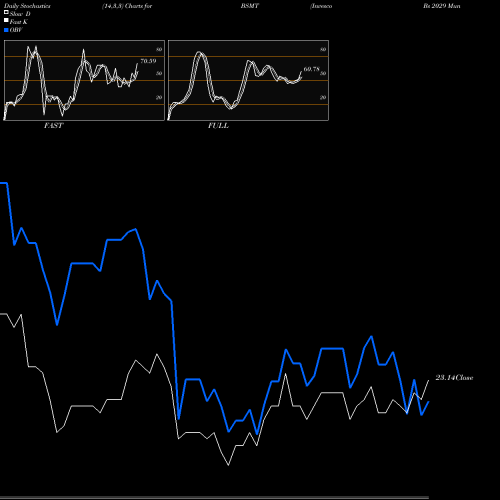Click the Slow D legend swatch
Image resolution: width=500 pixels, height=500 pixels.
click(6, 13)
